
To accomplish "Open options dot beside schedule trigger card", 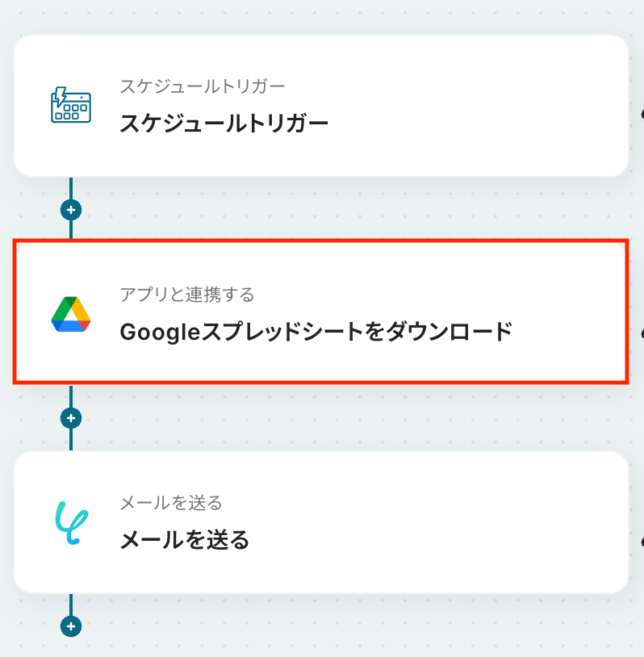I will click(x=642, y=114).
